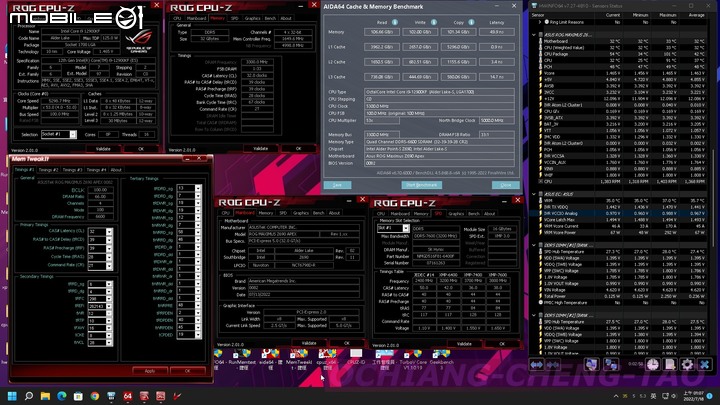Click OK in the CPU-Z memory window

(298, 148)
